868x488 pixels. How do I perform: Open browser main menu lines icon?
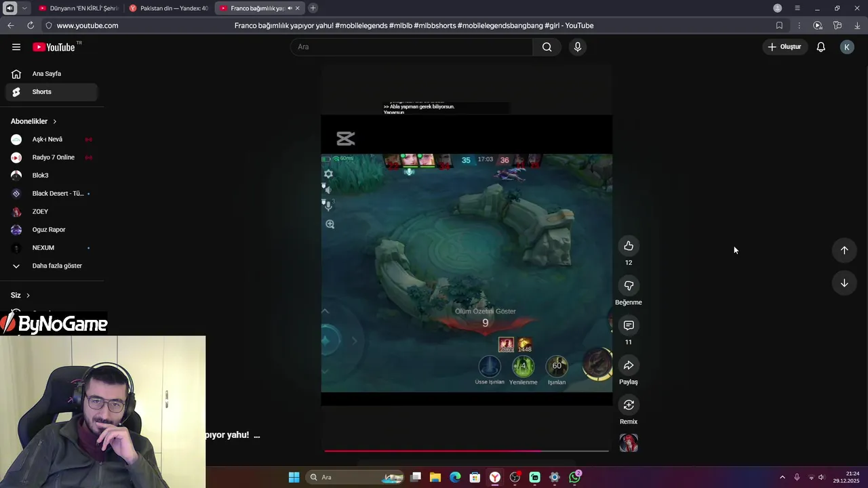point(797,8)
